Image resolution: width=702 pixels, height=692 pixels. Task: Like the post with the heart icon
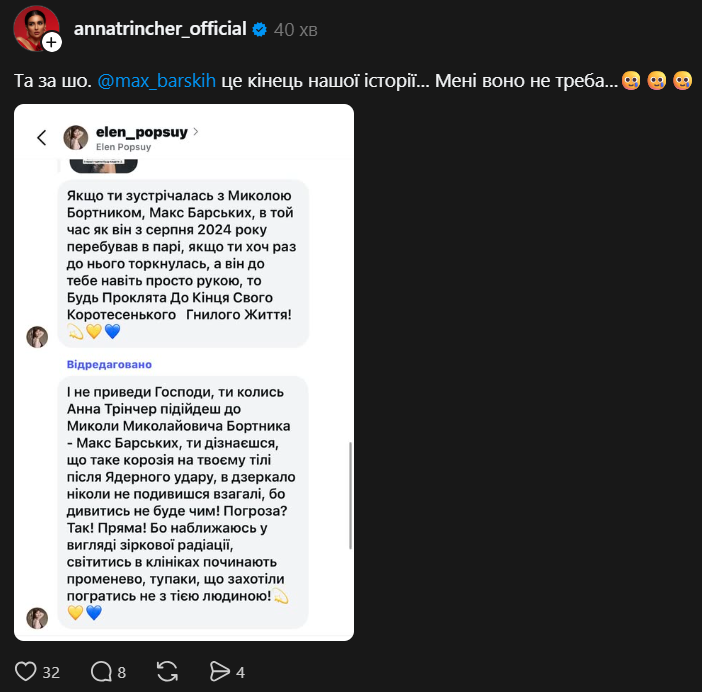pyautogui.click(x=25, y=671)
